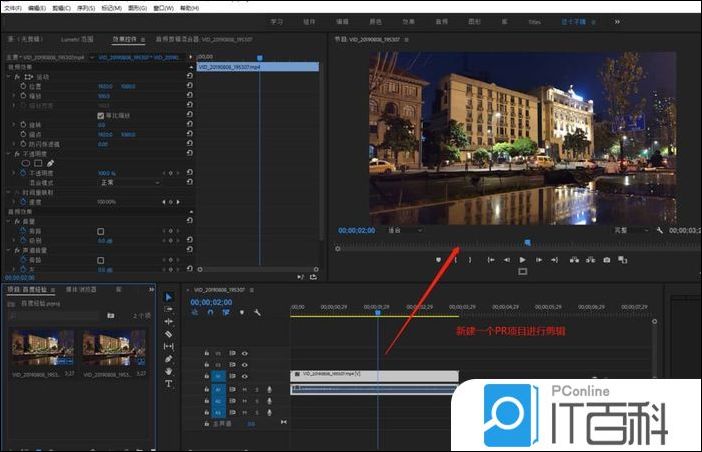Click the Export Frame camera icon

pos(606,260)
